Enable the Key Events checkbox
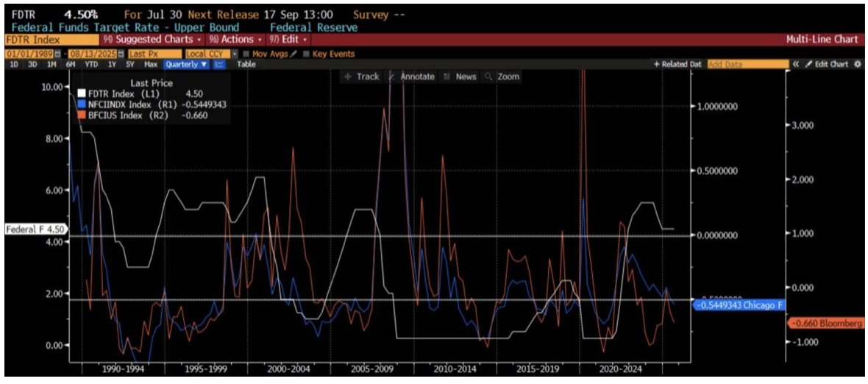 (306, 54)
